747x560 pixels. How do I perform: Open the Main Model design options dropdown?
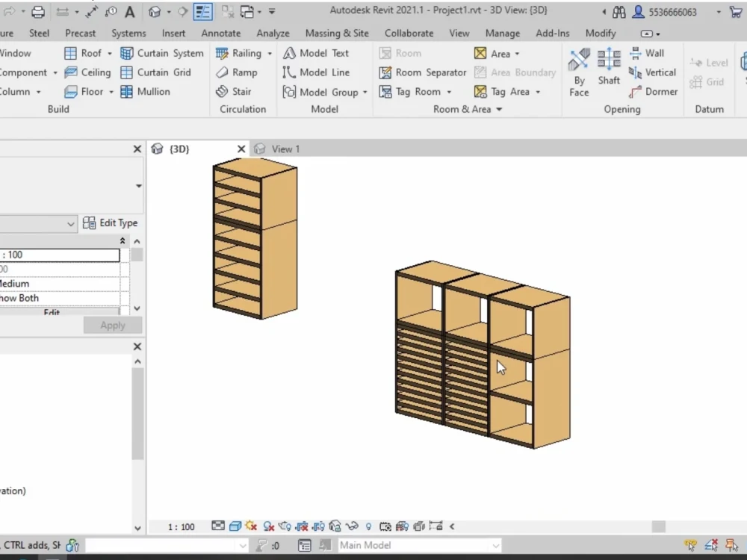click(x=420, y=545)
